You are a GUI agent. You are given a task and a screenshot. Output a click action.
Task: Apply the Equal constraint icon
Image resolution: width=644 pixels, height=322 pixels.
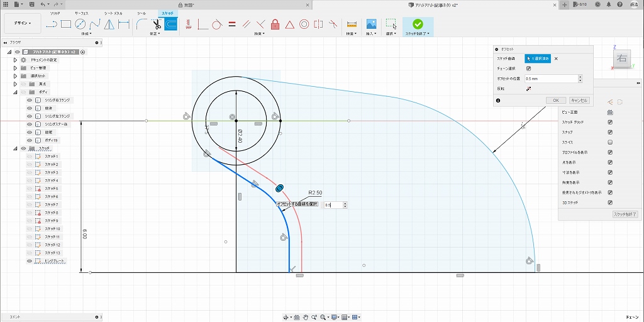(231, 25)
